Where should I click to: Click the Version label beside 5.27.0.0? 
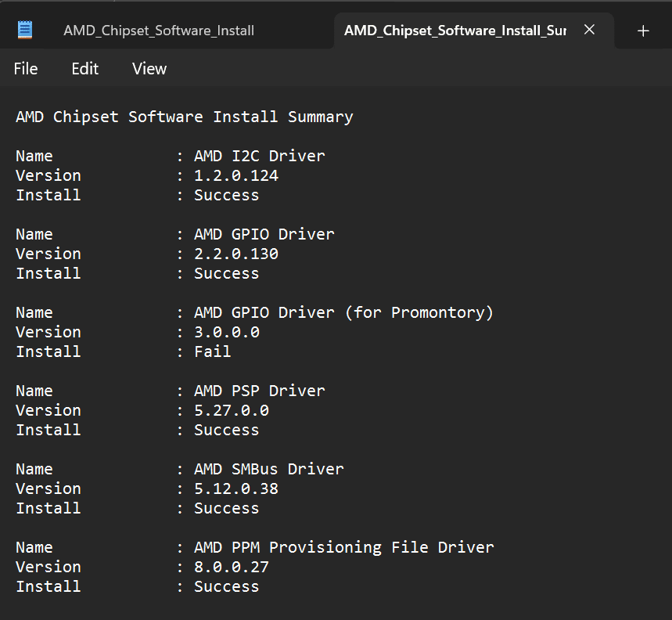point(49,410)
